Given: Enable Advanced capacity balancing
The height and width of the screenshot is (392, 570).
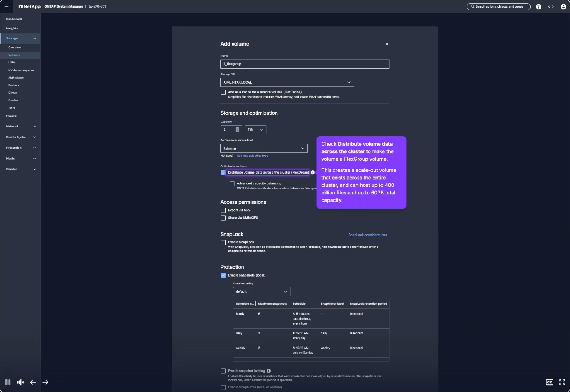Looking at the screenshot, I should (232, 184).
